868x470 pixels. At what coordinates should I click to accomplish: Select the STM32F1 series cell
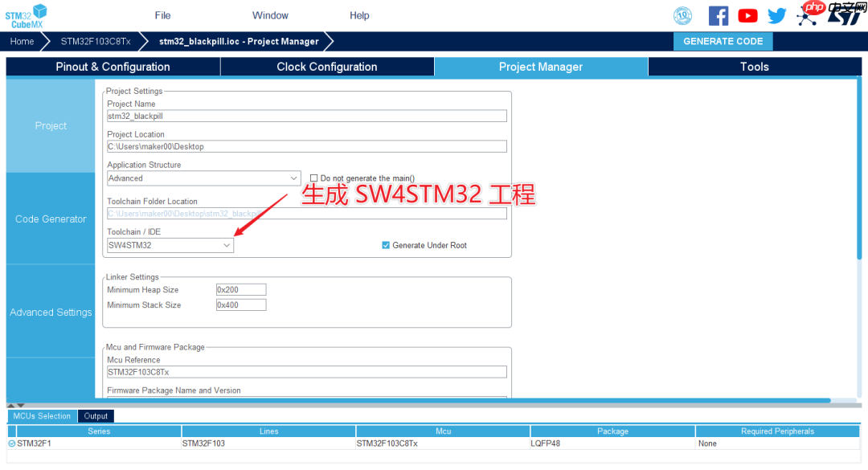point(99,443)
